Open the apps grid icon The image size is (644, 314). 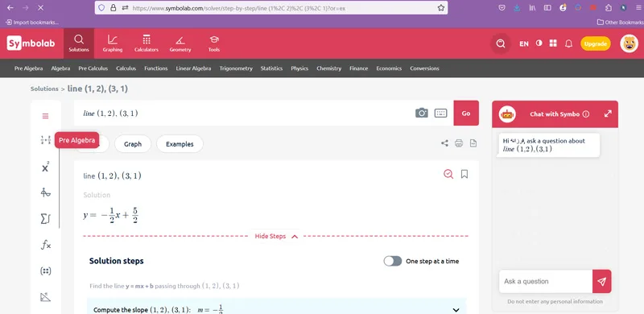pyautogui.click(x=553, y=43)
